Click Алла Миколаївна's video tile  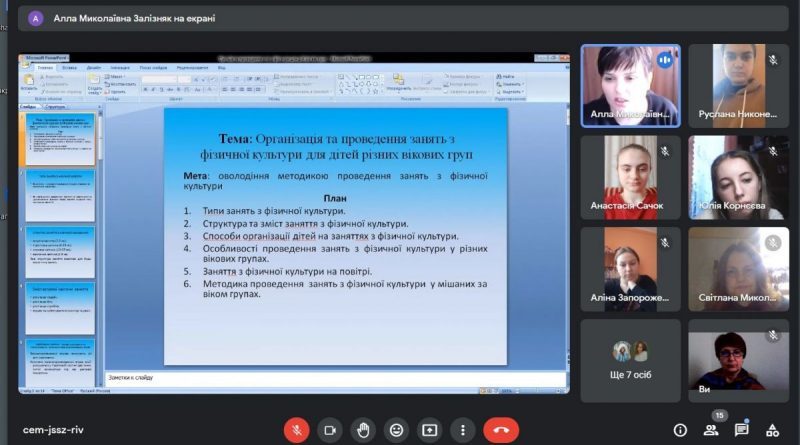point(631,86)
